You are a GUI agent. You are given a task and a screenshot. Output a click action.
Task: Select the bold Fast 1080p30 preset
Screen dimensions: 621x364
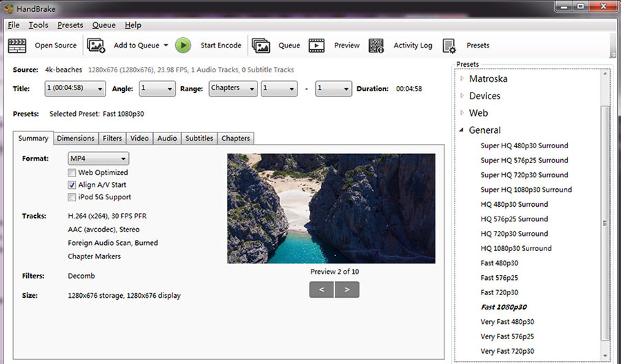tap(504, 307)
